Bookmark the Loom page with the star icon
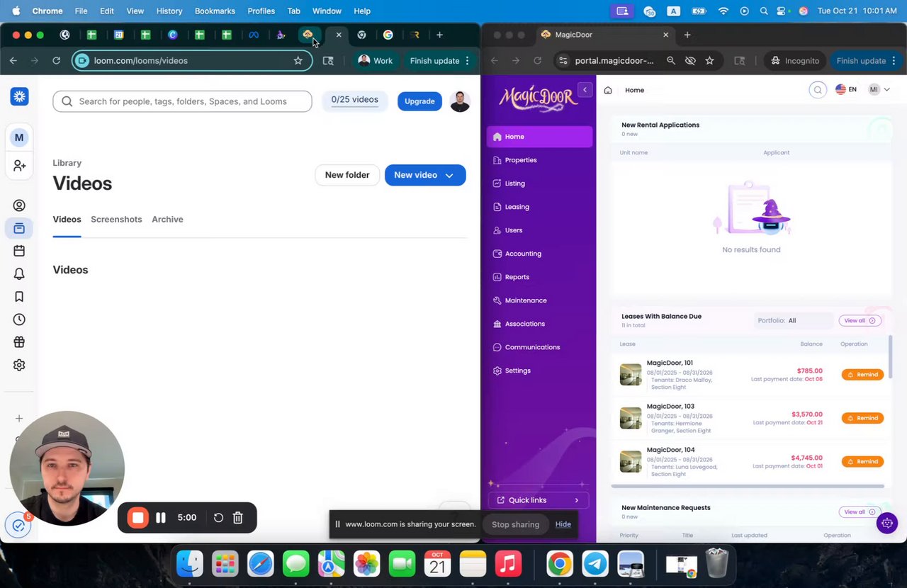 coord(298,61)
